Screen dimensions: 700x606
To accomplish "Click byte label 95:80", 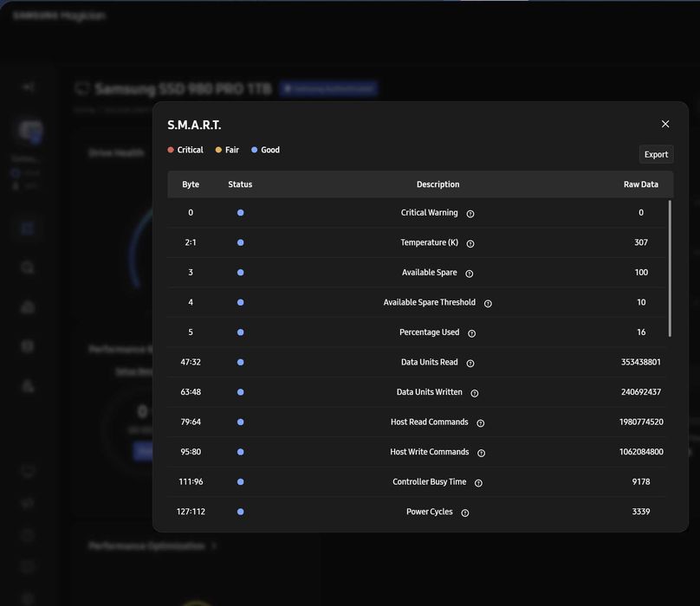I will tap(191, 452).
